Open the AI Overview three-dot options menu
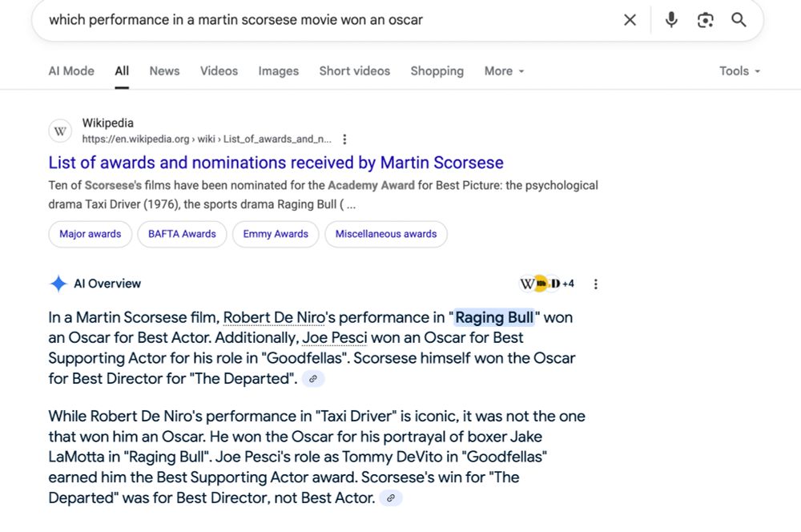This screenshot has height=532, width=801. click(596, 283)
